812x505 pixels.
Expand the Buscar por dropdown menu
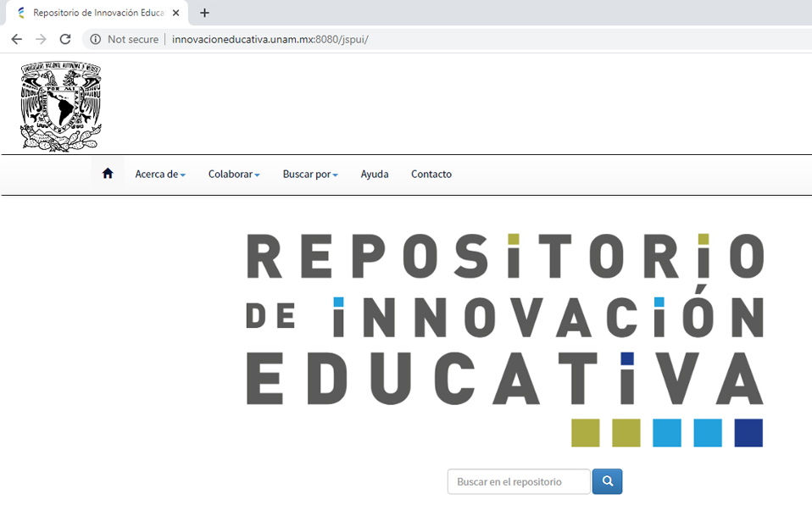pyautogui.click(x=310, y=175)
